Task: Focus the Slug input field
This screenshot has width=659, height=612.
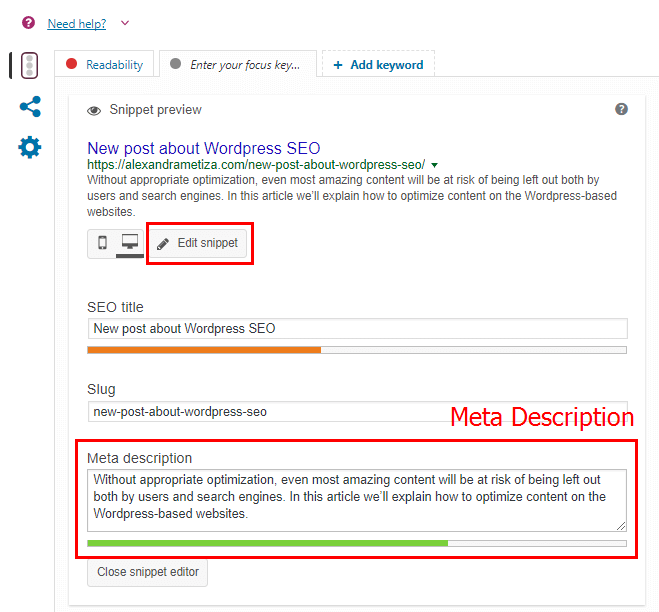Action: 358,412
